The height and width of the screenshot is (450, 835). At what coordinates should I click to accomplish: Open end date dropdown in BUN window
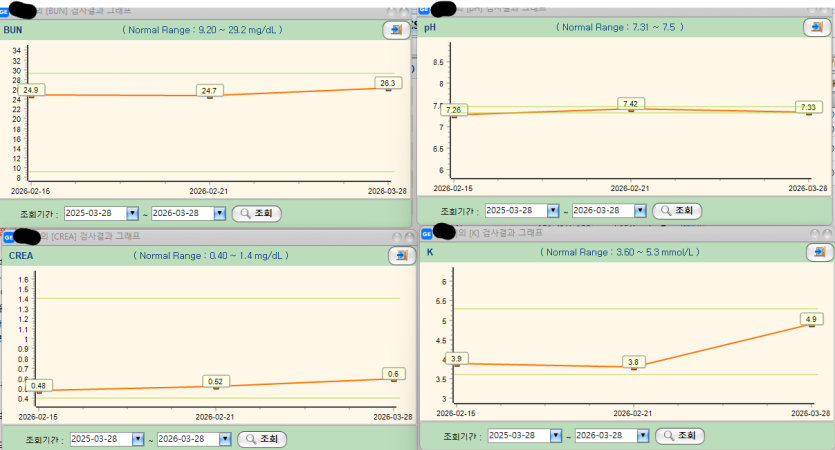tap(219, 213)
